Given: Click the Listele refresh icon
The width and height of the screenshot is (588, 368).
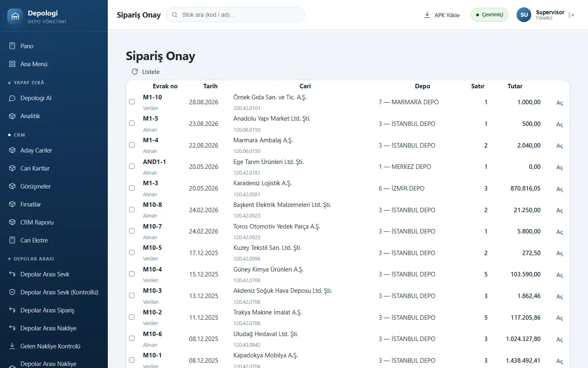Looking at the screenshot, I should (135, 72).
